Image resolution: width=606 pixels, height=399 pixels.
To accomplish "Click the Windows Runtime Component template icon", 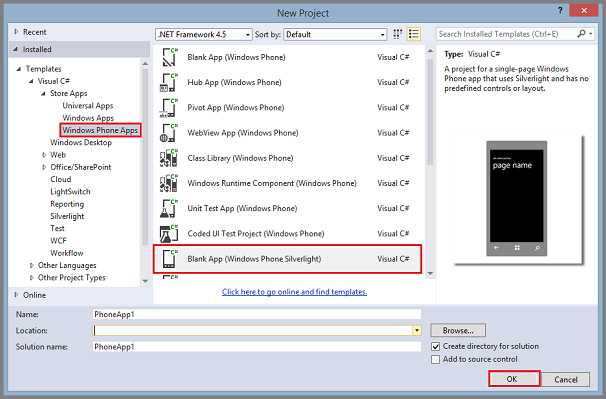I will pos(169,183).
